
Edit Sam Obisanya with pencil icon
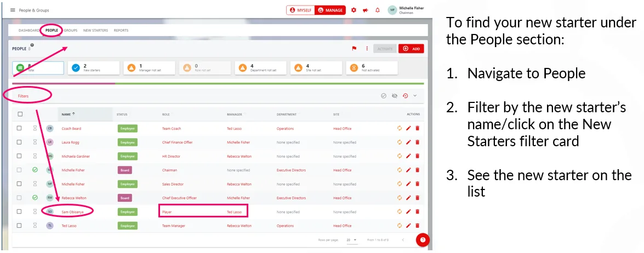click(408, 211)
